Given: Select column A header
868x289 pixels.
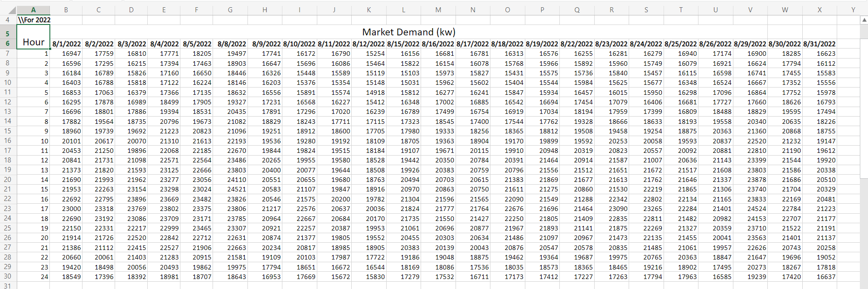Looking at the screenshot, I should tap(33, 10).
